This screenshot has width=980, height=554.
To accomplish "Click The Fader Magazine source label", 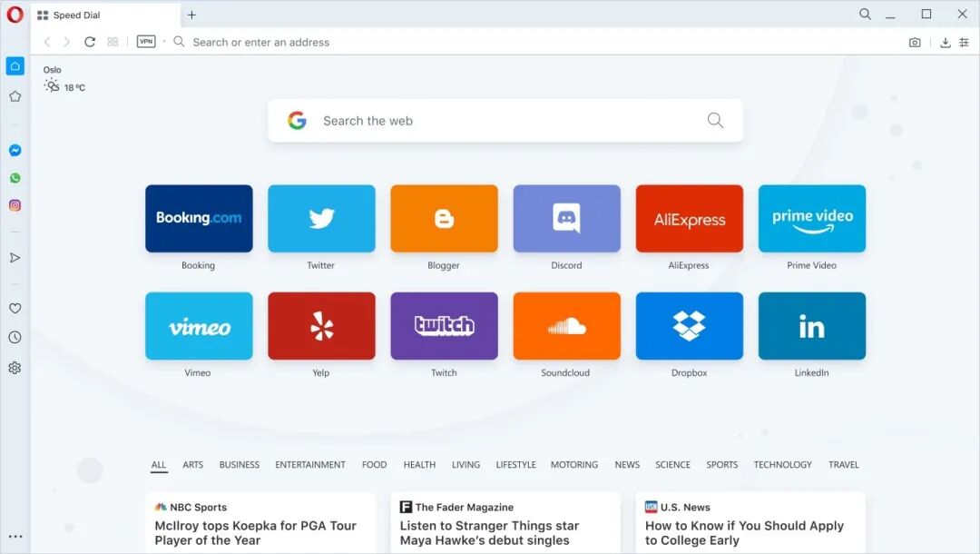I will [x=456, y=507].
